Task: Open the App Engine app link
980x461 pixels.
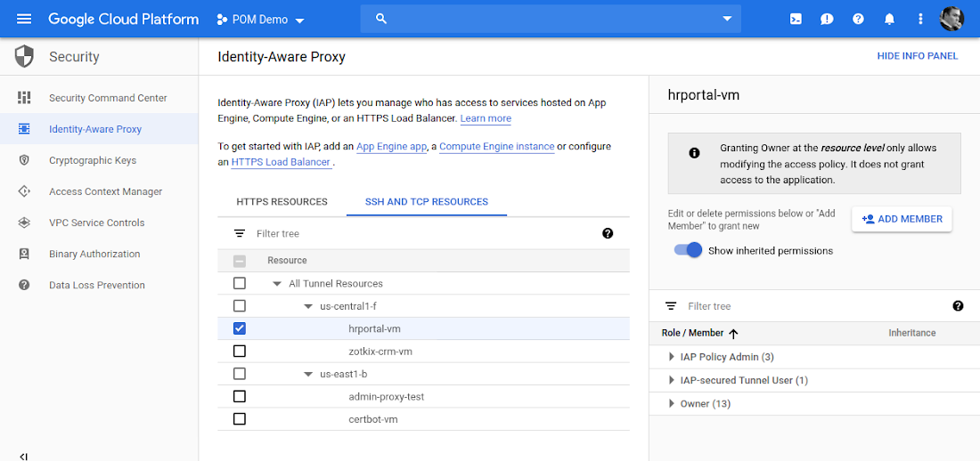Action: 391,146
